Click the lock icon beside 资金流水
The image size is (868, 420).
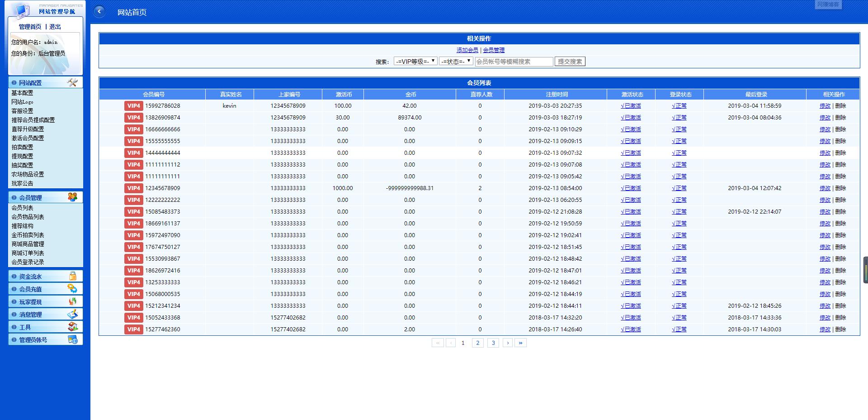(72, 276)
